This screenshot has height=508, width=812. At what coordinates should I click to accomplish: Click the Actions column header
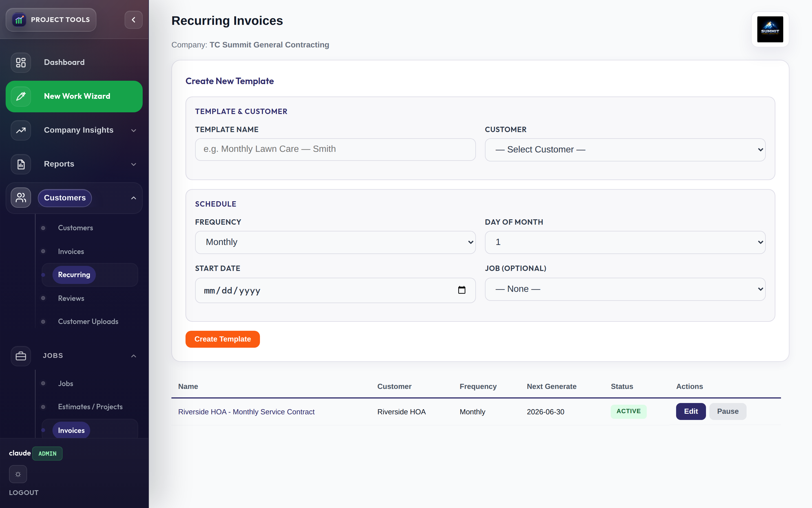click(x=689, y=386)
